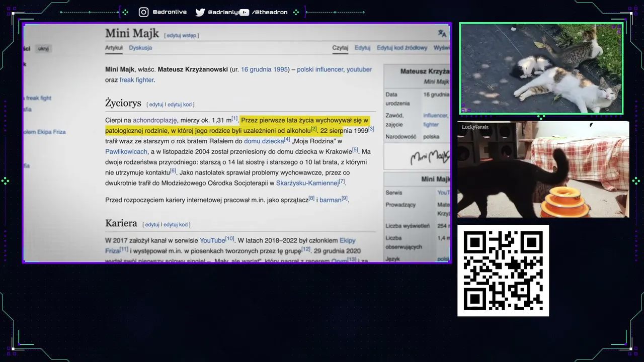Screen dimensions: 644x362
Task: Click the YouTube icon beside /@theadron
Action: coord(244,12)
